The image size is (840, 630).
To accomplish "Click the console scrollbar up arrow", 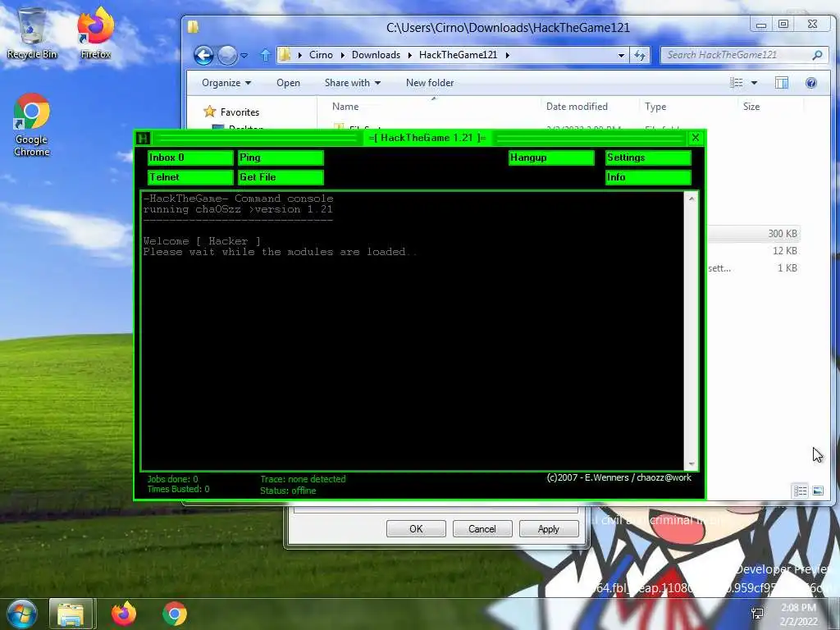I will click(x=691, y=199).
